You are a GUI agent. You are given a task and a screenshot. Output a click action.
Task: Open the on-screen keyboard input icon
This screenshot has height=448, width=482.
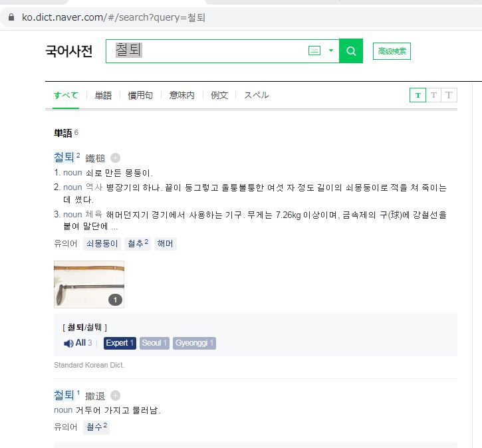(314, 51)
